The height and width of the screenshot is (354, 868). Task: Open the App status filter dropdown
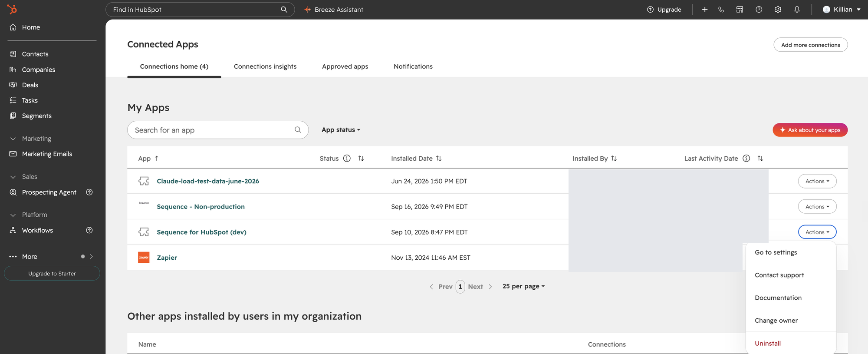pos(341,130)
